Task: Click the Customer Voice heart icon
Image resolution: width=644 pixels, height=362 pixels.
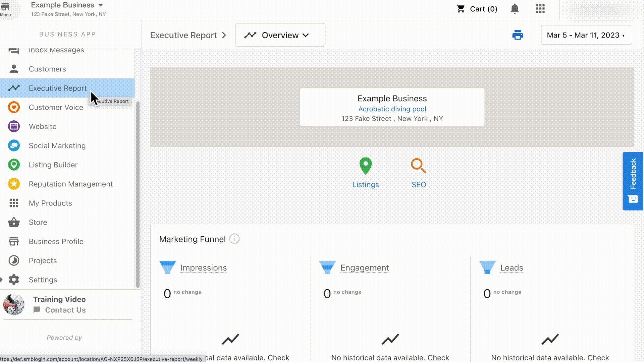Action: coord(14,107)
